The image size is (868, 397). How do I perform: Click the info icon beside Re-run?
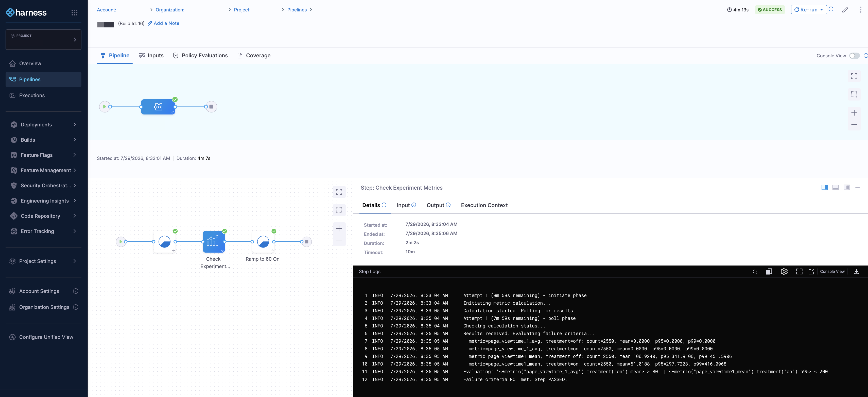pyautogui.click(x=831, y=9)
